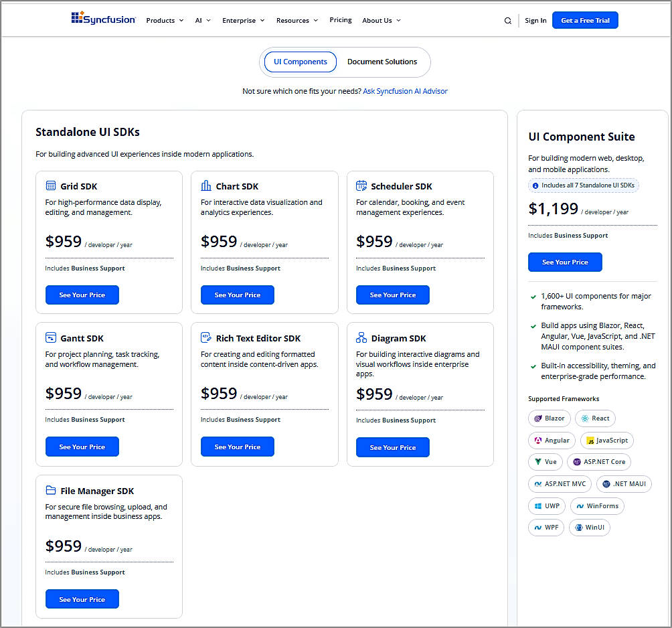Click the Vue framework icon

coord(538,462)
